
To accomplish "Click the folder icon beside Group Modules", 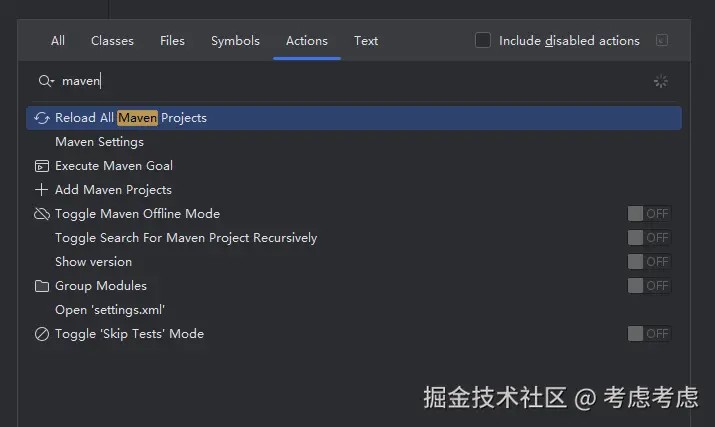I will 42,286.
